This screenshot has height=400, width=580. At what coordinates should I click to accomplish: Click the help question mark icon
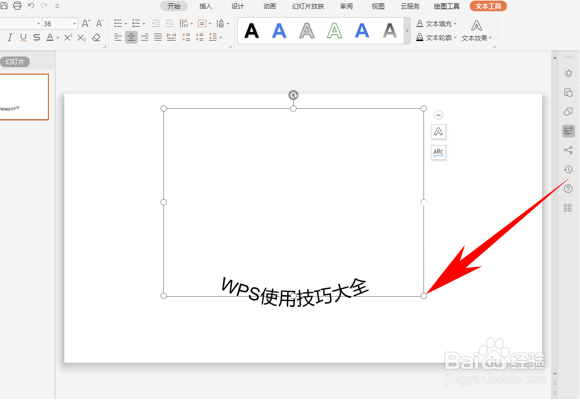click(568, 189)
